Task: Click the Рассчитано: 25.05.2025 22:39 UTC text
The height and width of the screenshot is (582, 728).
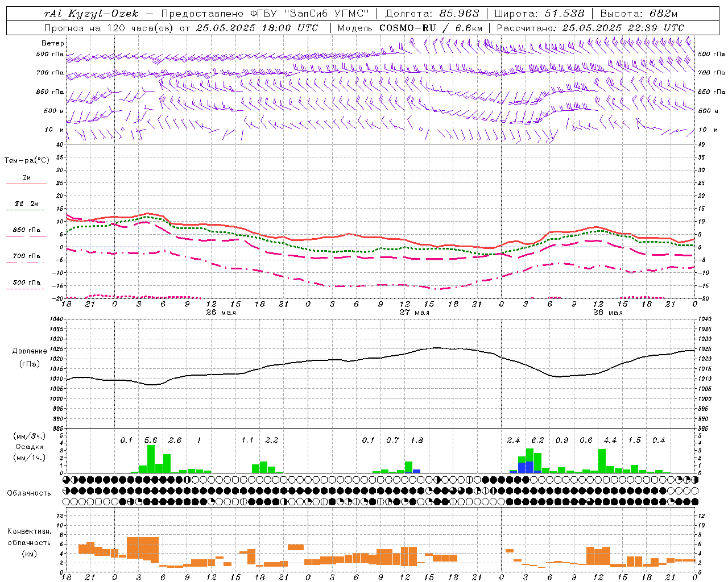Action: (x=590, y=28)
